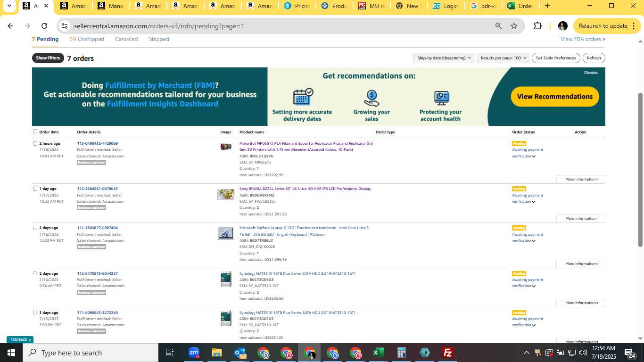Close the FEEDBACK widget with its X

tap(30, 340)
